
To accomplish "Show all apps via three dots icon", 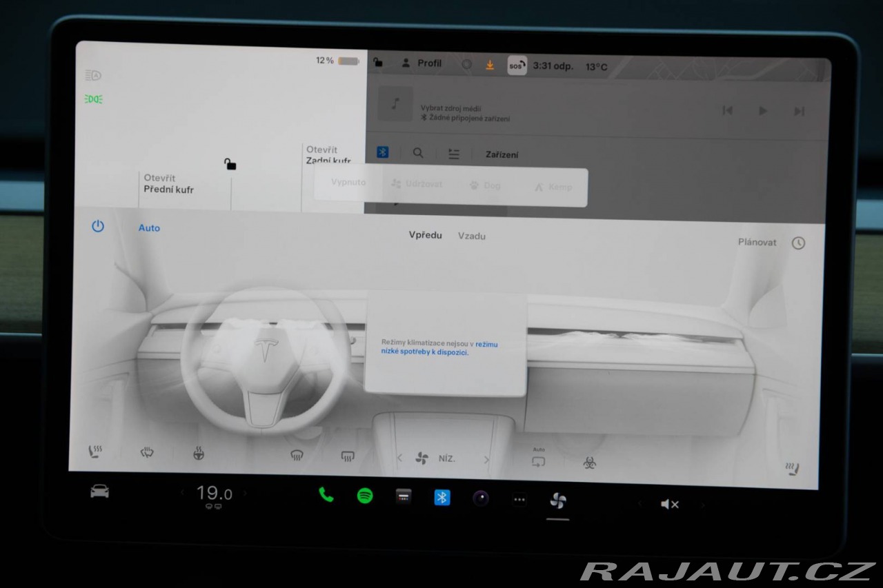I will 519,500.
